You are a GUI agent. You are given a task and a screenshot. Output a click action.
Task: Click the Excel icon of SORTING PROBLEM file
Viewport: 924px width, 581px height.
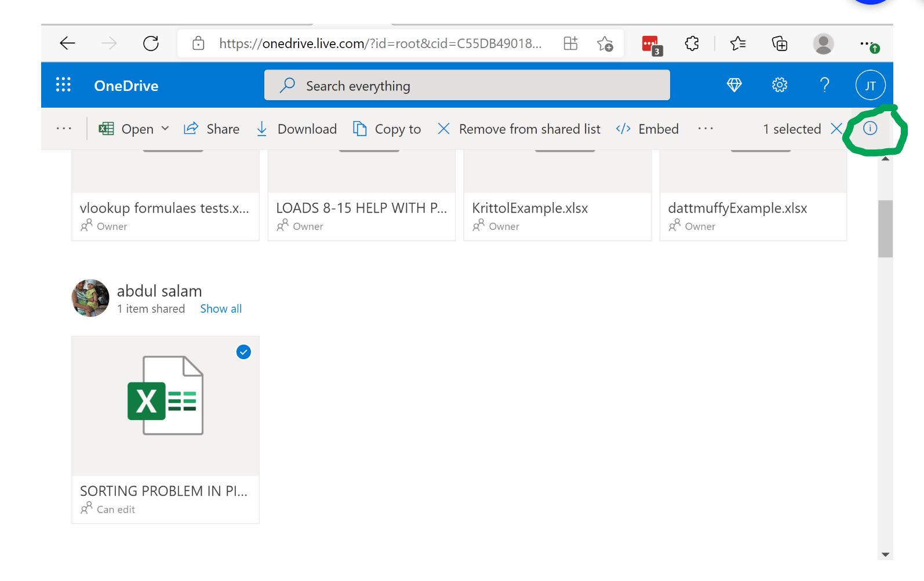click(166, 396)
